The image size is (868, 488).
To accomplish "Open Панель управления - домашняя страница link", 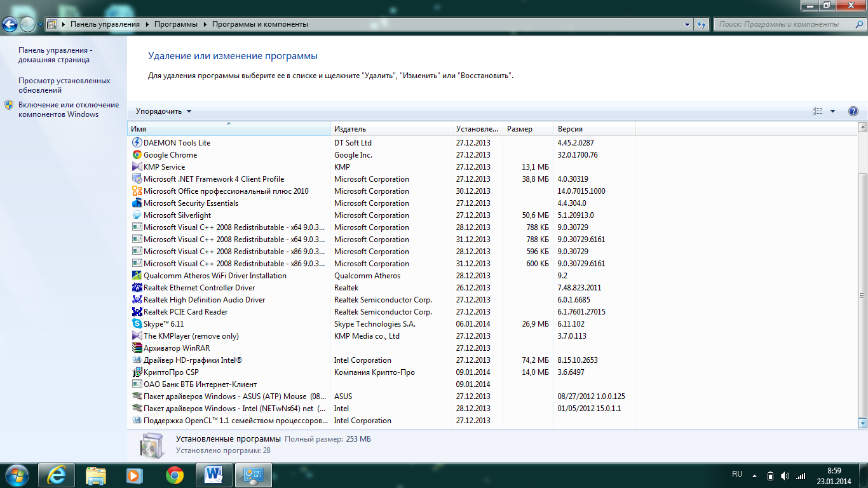I will click(55, 55).
